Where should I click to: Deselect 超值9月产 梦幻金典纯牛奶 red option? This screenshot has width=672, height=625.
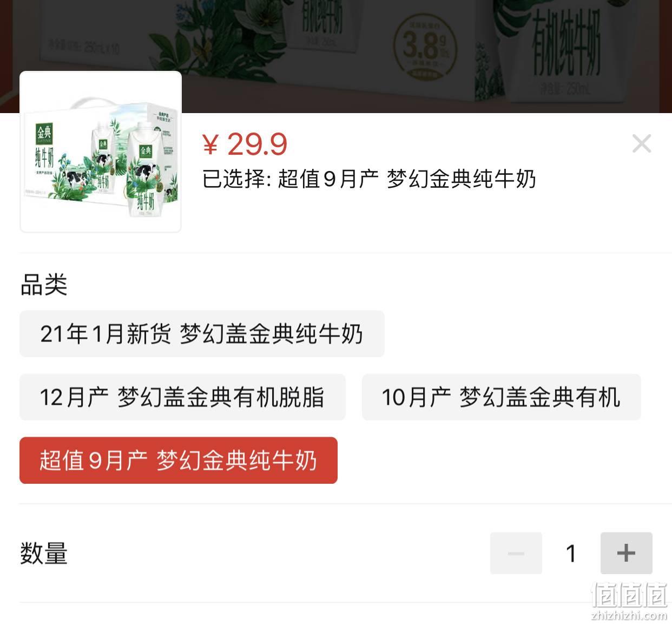pos(179,460)
